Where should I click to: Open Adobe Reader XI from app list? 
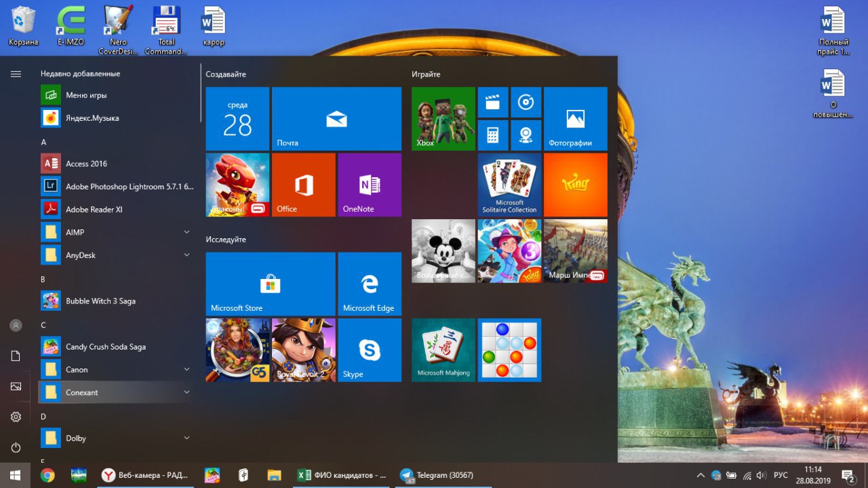pos(117,209)
